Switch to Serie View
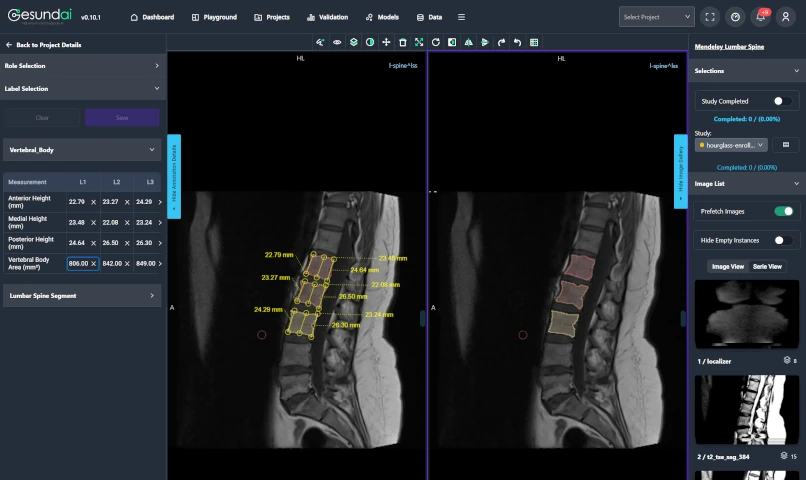 click(x=767, y=266)
